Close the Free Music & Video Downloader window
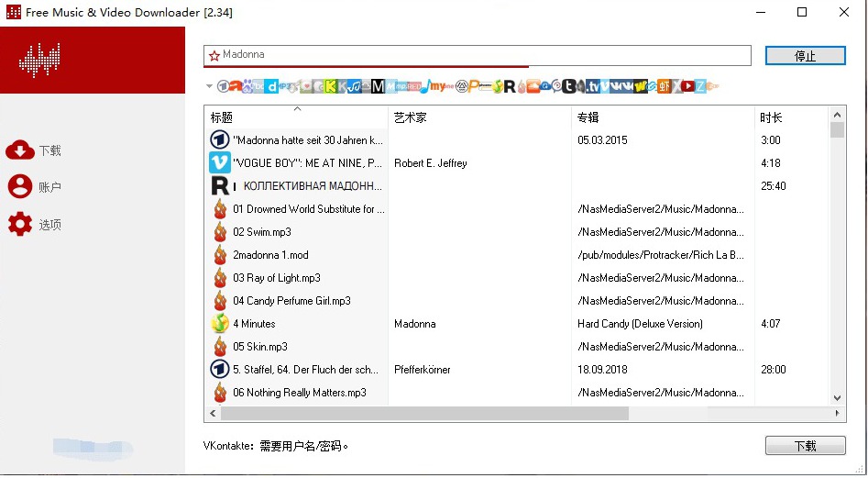Image resolution: width=868 pixels, height=478 pixels. tap(843, 12)
